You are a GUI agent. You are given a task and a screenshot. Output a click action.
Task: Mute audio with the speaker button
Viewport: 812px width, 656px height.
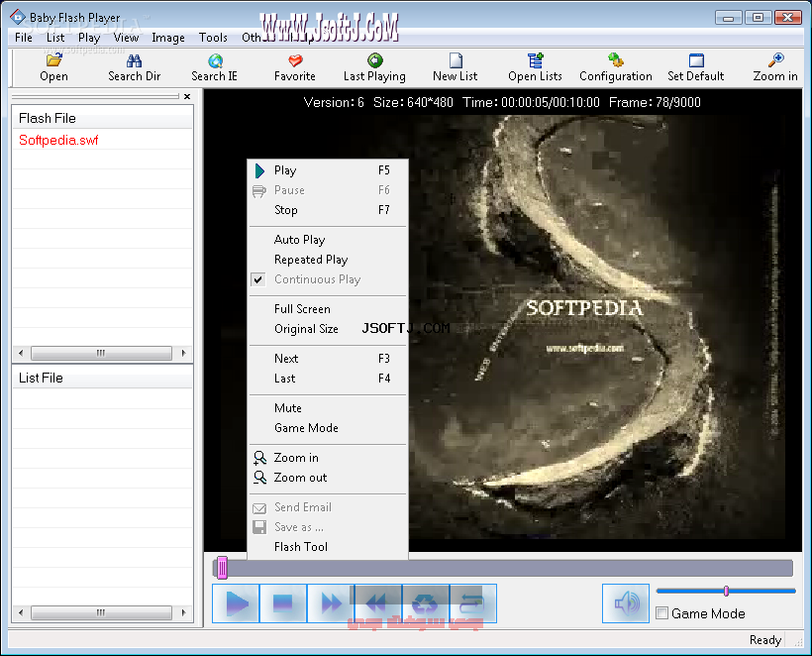pyautogui.click(x=626, y=603)
